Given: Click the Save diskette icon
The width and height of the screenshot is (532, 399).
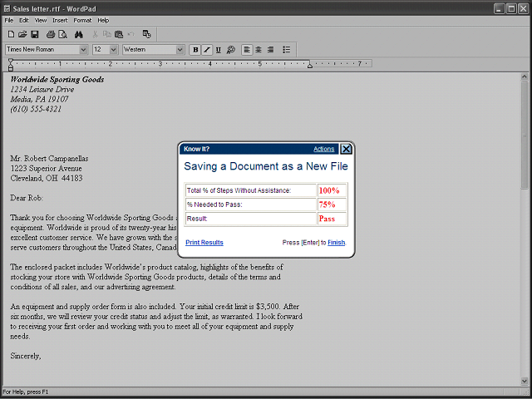Looking at the screenshot, I should click(35, 34).
